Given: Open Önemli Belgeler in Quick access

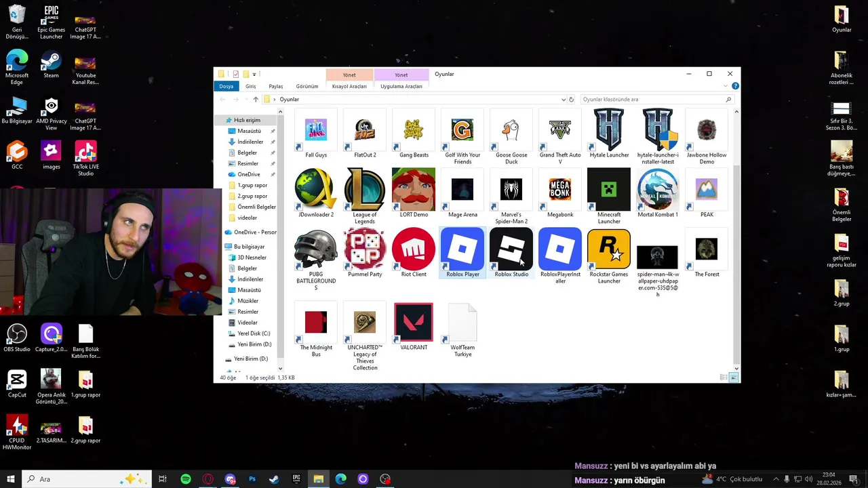Looking at the screenshot, I should coord(256,207).
